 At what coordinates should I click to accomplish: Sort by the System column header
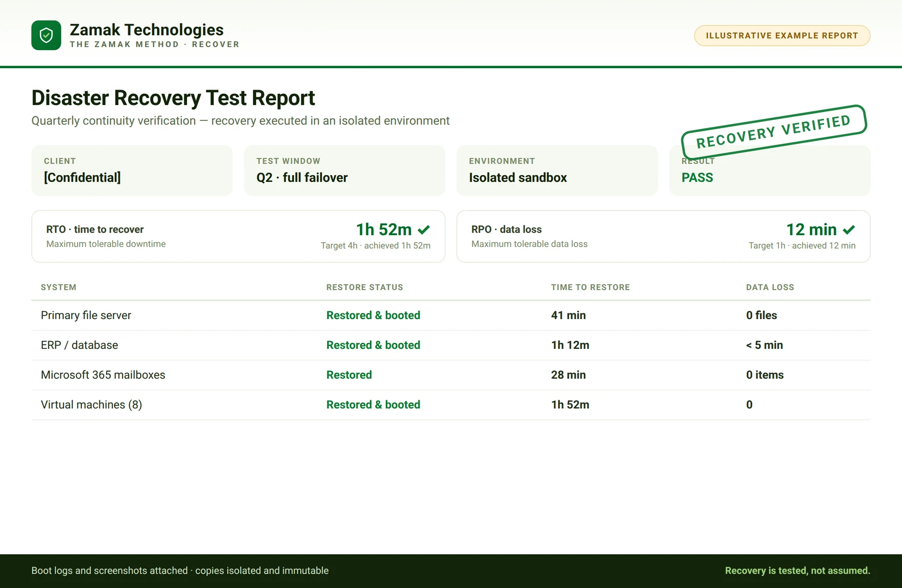[x=58, y=287]
